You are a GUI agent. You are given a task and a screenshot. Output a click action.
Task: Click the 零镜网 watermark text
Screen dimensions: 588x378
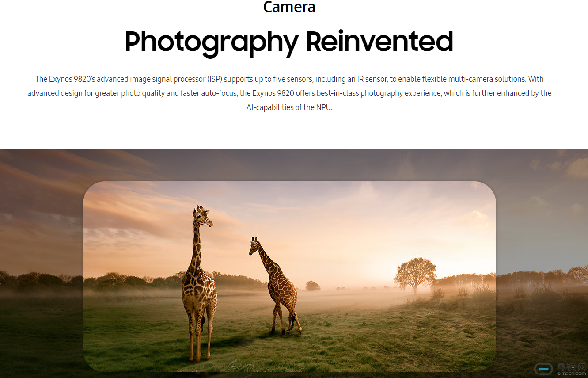(571, 367)
